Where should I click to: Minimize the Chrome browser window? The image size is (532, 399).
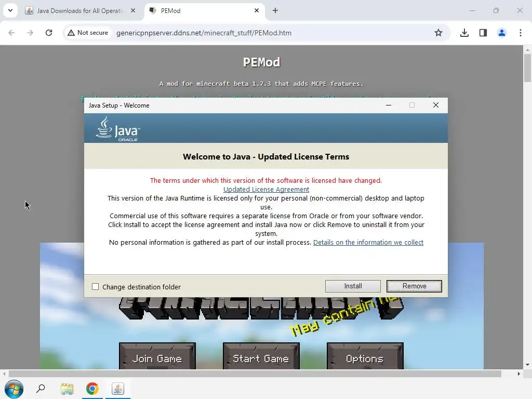click(x=472, y=10)
